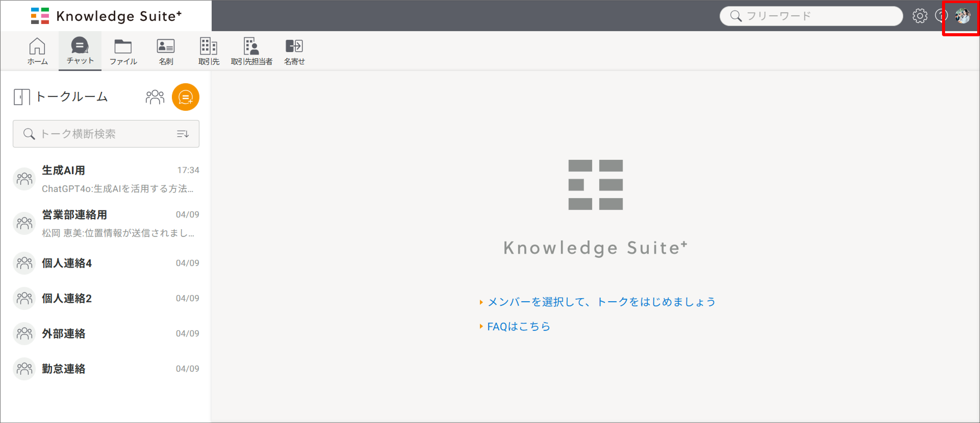Click the ChatGPT4o message preview text
The width and height of the screenshot is (980, 423).
(x=118, y=189)
